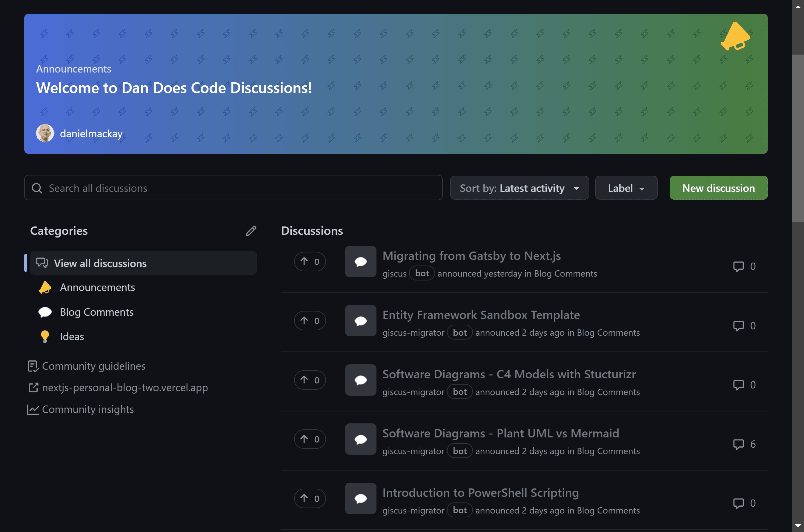Click the Ideas light bulb icon

[45, 337]
